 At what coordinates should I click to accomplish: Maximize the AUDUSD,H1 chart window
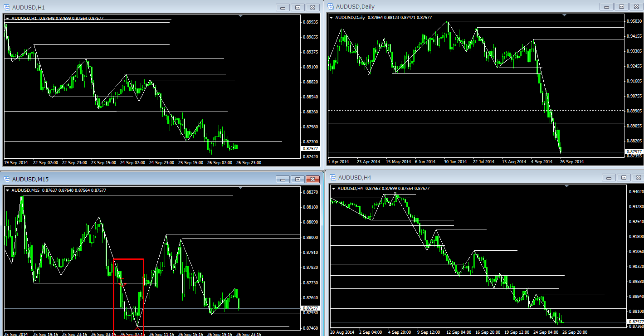click(x=298, y=7)
